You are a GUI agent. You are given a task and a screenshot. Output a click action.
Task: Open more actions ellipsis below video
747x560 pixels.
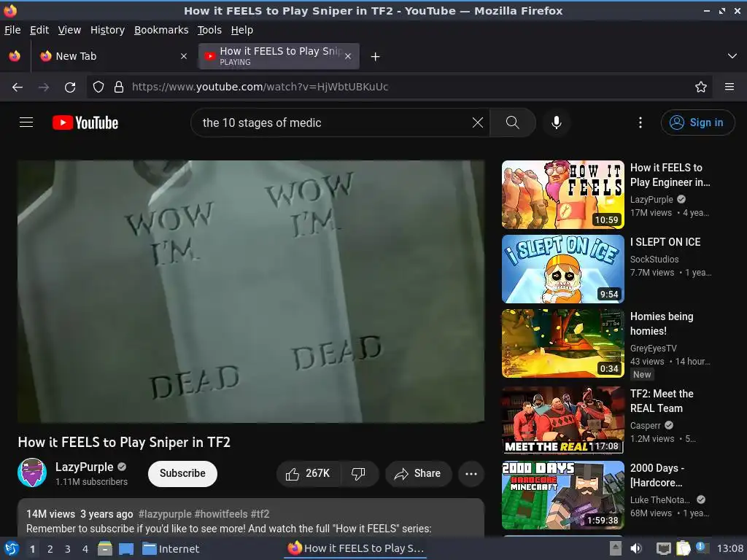(x=471, y=473)
